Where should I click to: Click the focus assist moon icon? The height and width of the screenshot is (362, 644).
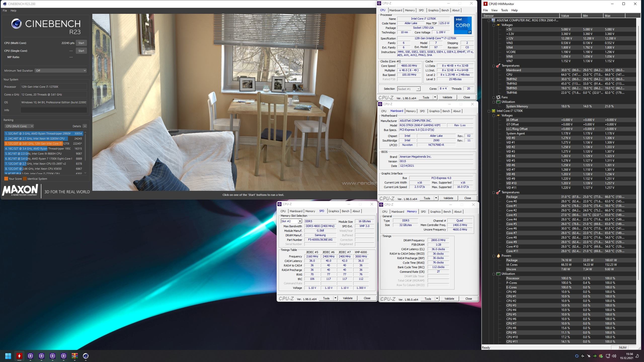(637, 356)
